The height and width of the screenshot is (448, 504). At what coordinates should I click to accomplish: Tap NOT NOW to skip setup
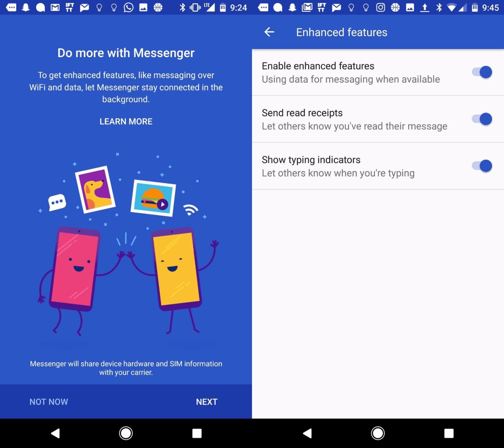(x=49, y=402)
